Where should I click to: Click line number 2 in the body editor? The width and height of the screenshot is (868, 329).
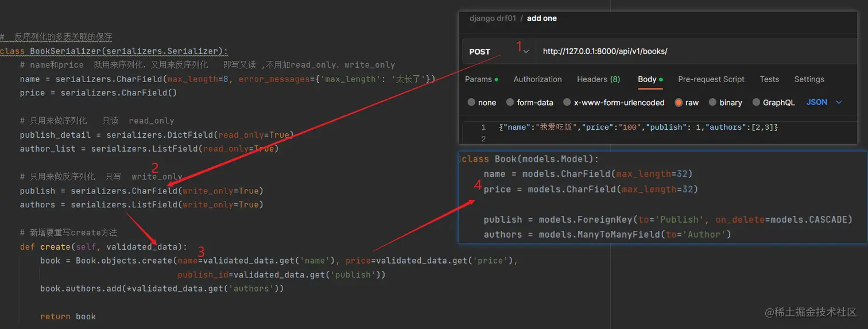(483, 139)
